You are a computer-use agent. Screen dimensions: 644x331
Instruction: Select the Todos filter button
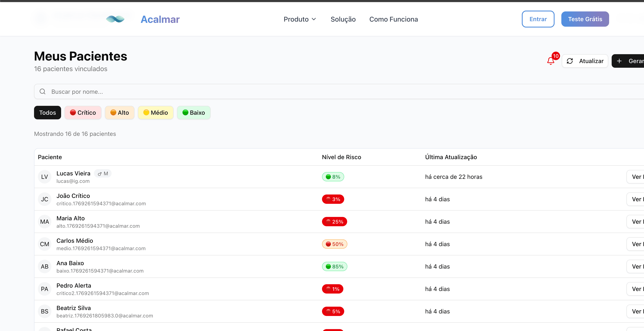tap(47, 113)
